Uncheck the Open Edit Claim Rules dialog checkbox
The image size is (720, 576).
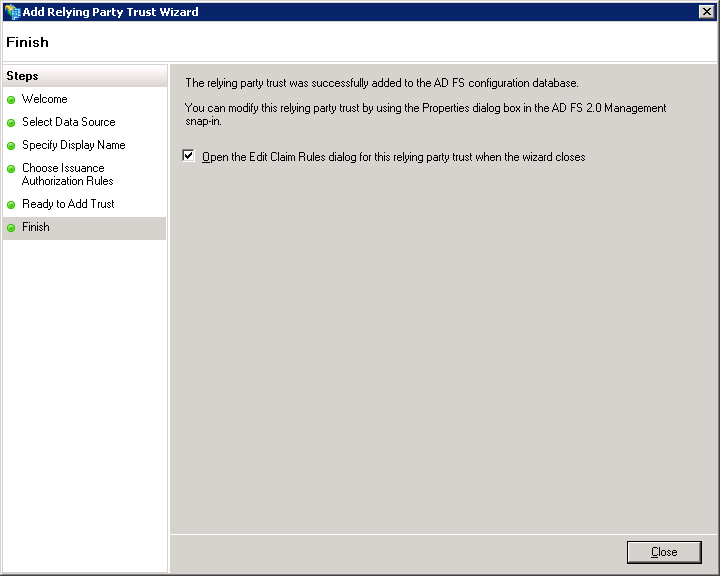click(x=188, y=156)
